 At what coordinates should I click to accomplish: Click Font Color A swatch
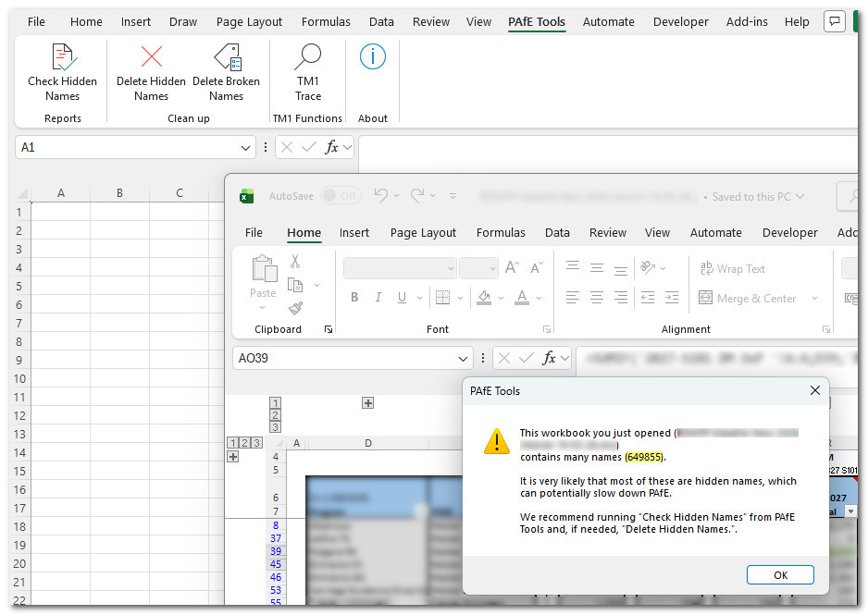pyautogui.click(x=522, y=298)
